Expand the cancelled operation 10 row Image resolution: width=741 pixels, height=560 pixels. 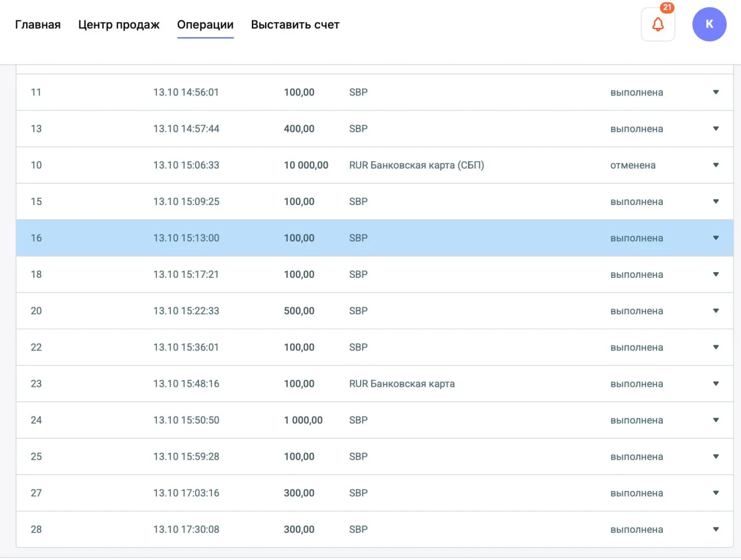pyautogui.click(x=716, y=165)
